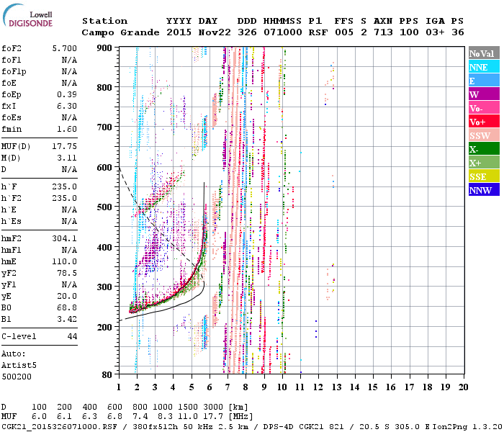Image resolution: width=504 pixels, height=432 pixels.
Task: Click the 900 km height axis label
Action: point(104,48)
